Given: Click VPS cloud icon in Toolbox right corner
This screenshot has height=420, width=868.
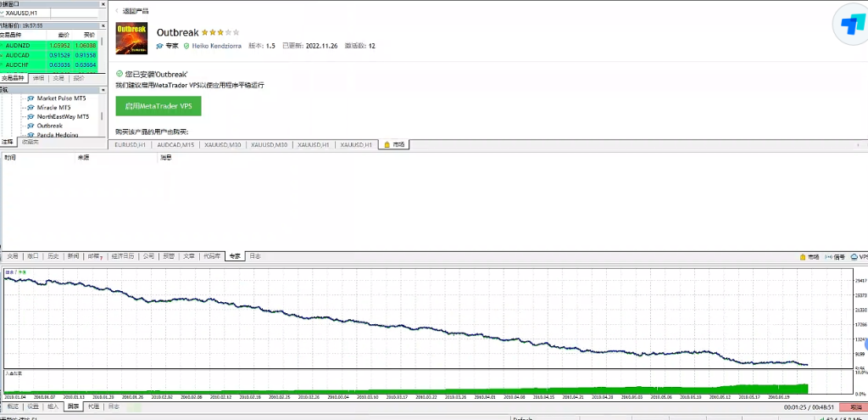Looking at the screenshot, I should 854,257.
